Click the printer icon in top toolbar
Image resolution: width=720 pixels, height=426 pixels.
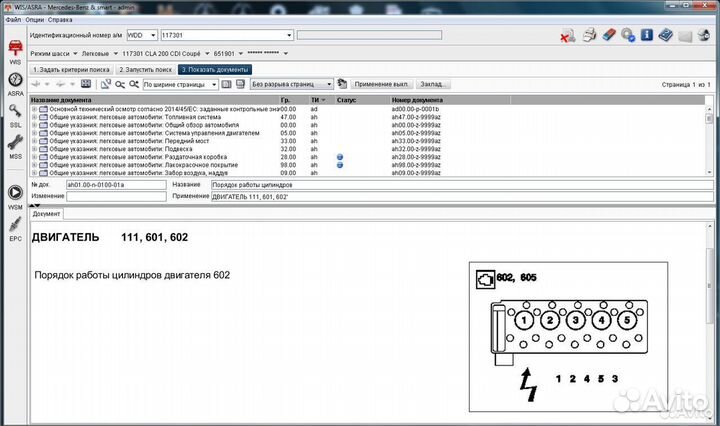(x=589, y=36)
